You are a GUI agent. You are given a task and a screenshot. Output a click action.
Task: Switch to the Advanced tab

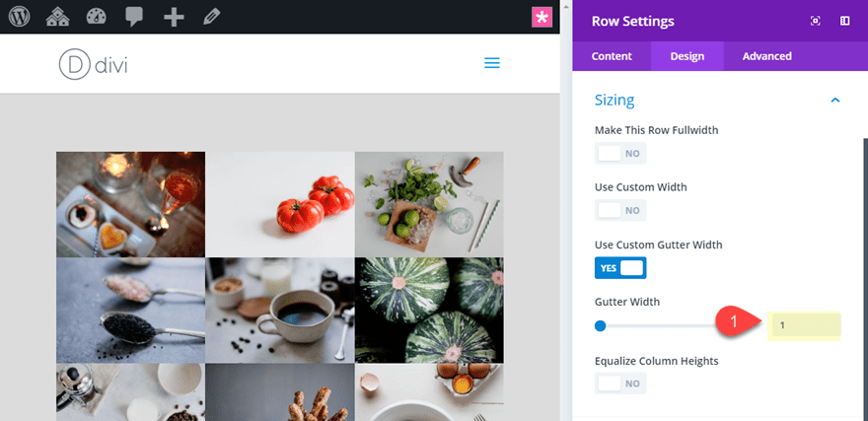point(766,56)
